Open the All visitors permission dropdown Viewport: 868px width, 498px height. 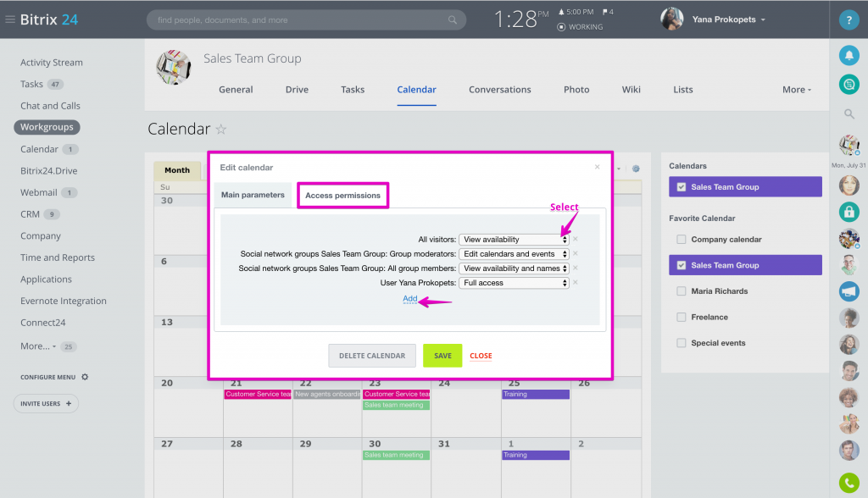(514, 240)
